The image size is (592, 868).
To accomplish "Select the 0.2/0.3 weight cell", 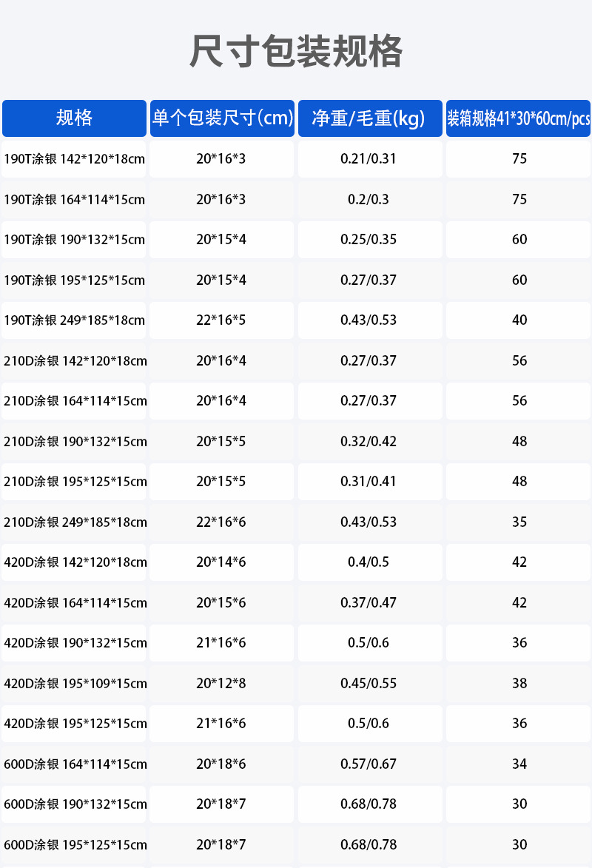I will click(369, 200).
